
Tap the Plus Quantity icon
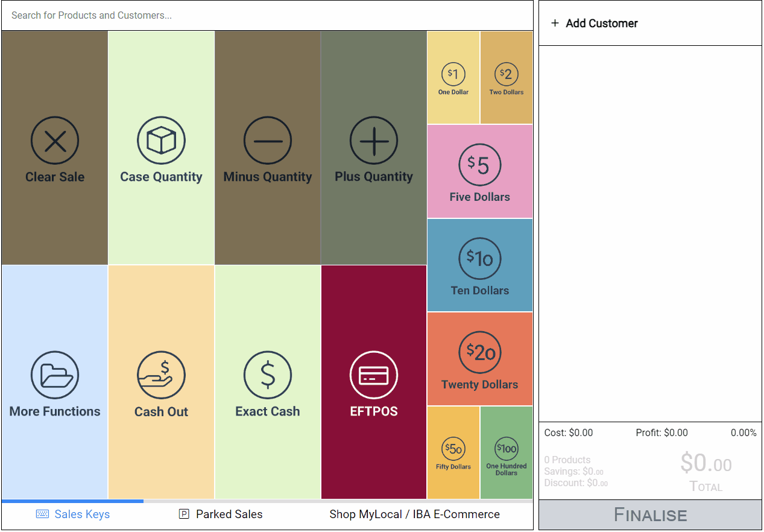(374, 141)
